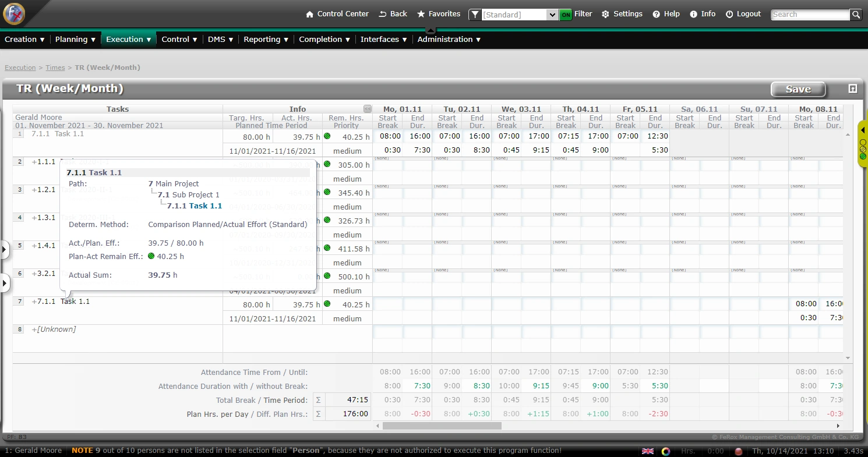Click the Times breadcrumb link
The width and height of the screenshot is (868, 457).
click(55, 68)
